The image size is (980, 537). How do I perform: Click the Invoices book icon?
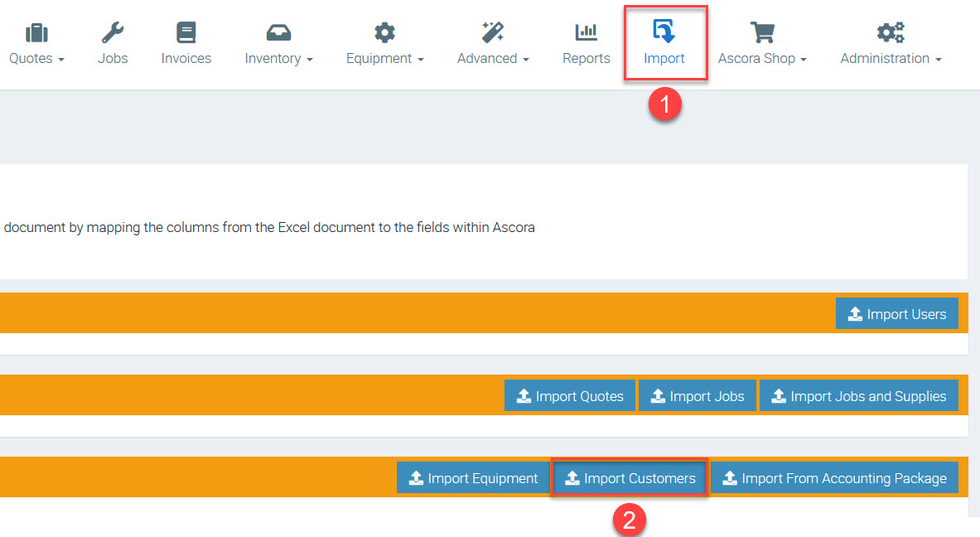[186, 33]
